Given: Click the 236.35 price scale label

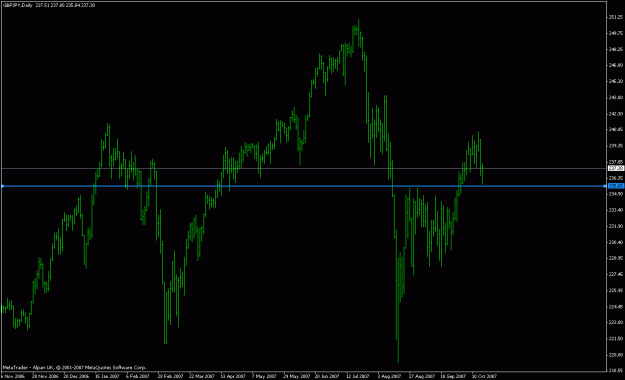Looking at the screenshot, I should (616, 178).
